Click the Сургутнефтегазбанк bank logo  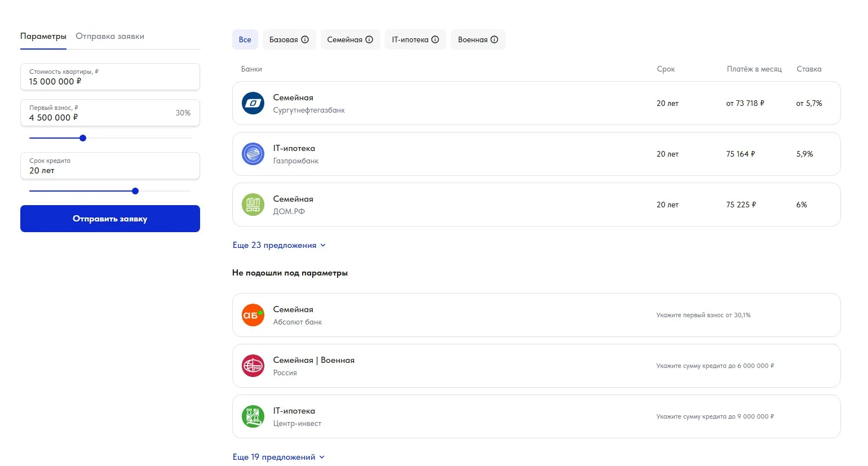[x=253, y=103]
